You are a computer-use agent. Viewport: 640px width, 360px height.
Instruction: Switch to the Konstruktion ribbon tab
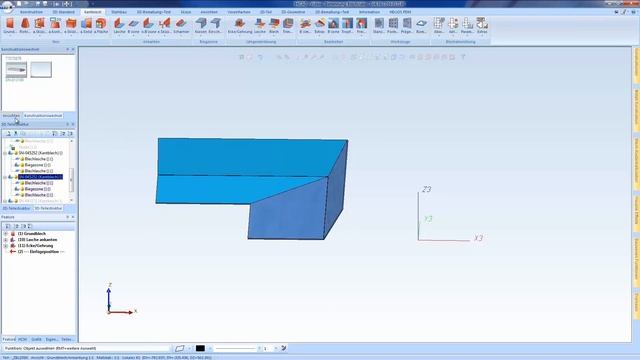pyautogui.click(x=31, y=12)
